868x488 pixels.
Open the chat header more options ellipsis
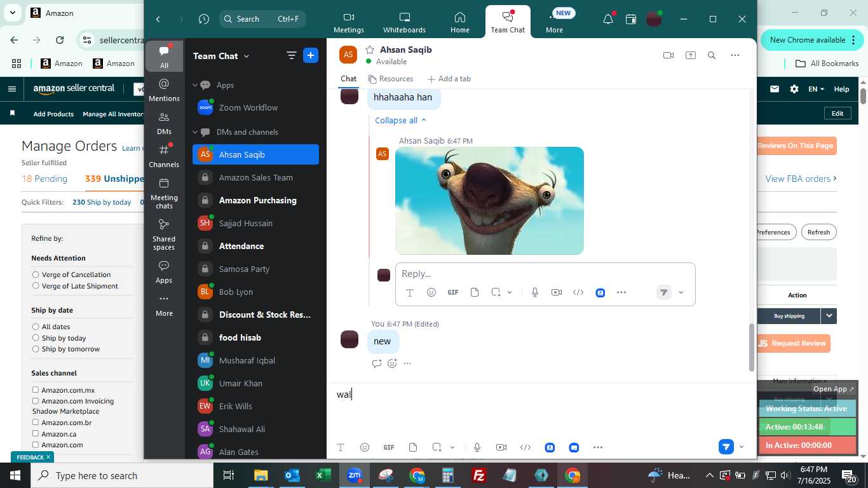tap(735, 55)
